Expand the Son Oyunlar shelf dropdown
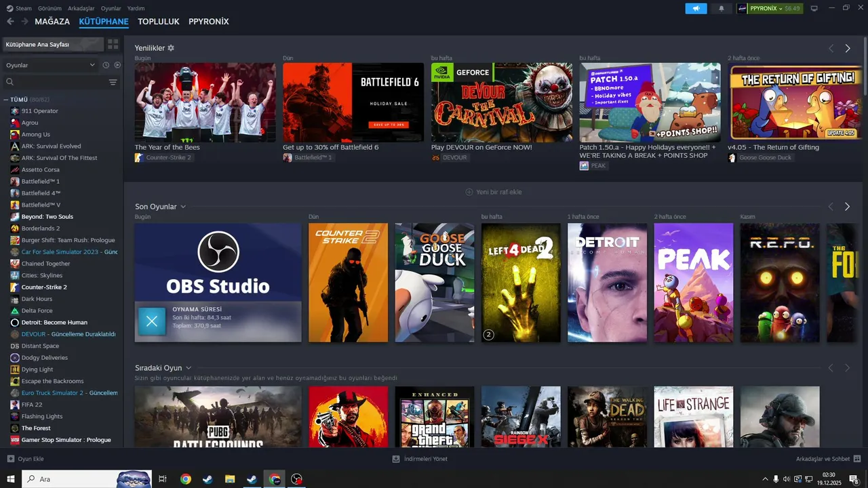The image size is (868, 488). [183, 207]
